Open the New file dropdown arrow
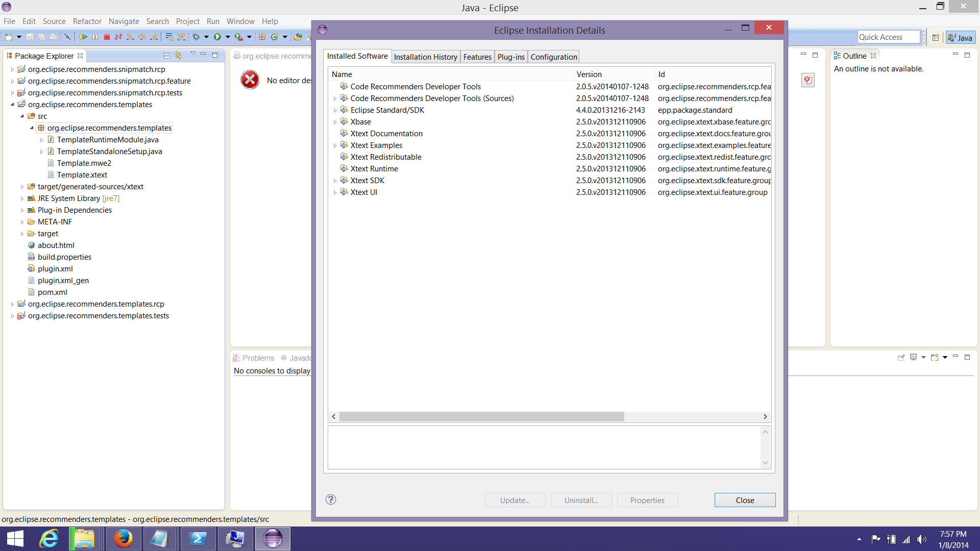 pos(19,37)
